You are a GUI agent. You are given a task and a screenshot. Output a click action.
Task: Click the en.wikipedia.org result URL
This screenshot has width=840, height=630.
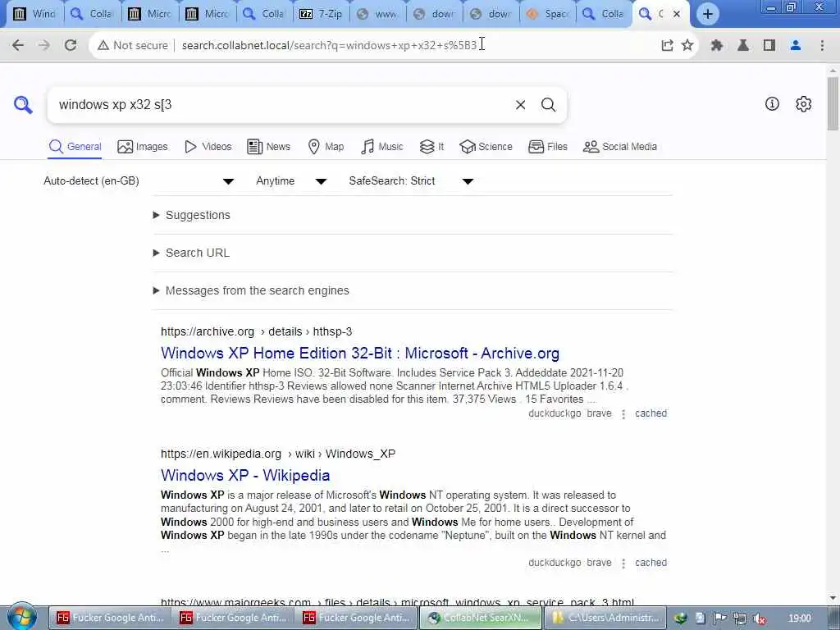pos(278,454)
